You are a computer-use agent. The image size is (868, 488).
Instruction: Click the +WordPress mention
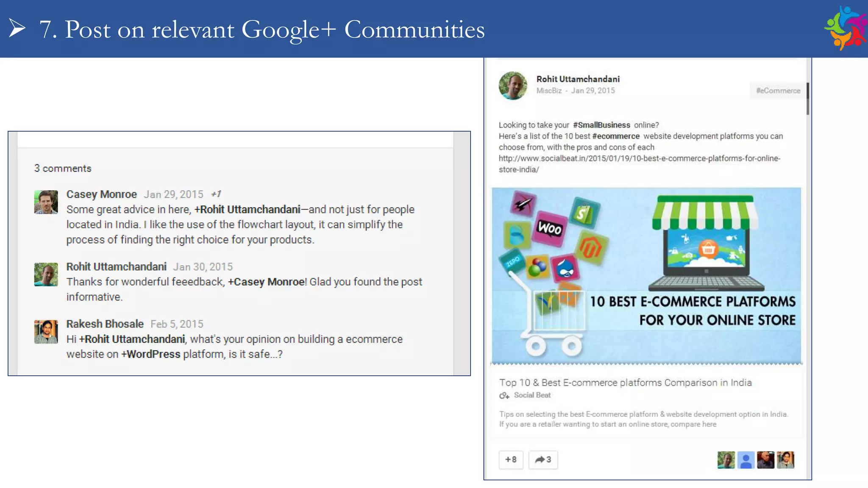pyautogui.click(x=151, y=354)
